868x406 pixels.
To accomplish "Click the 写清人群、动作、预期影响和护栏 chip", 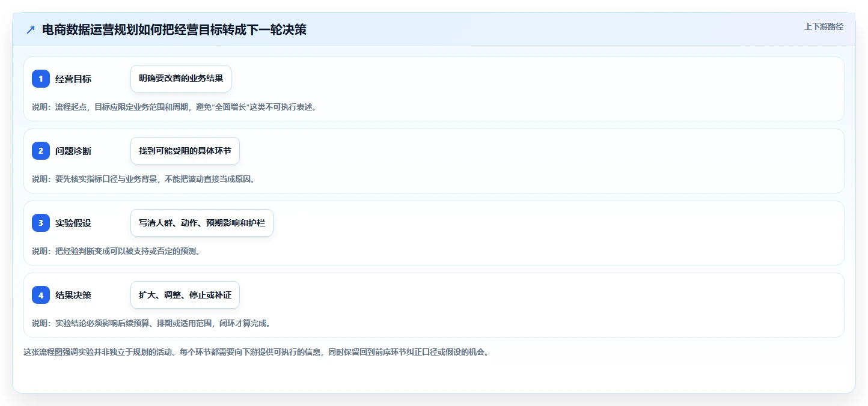I will (x=202, y=223).
